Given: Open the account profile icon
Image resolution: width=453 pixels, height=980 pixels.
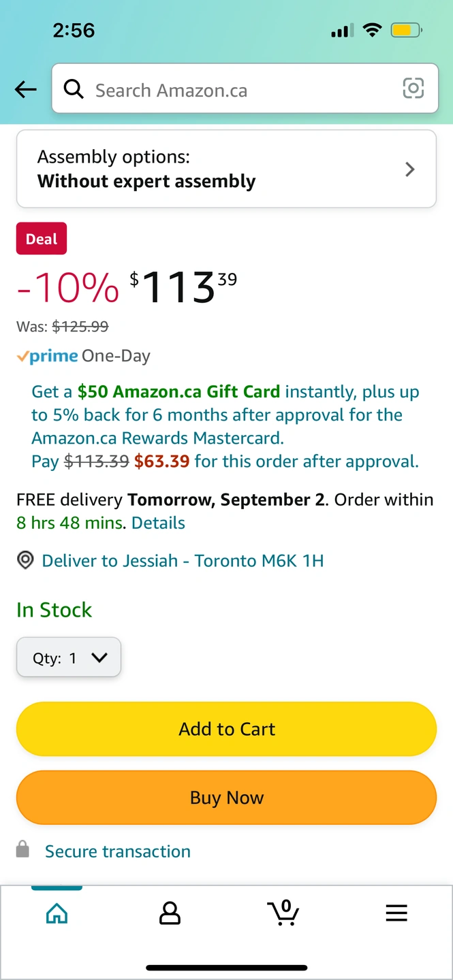Looking at the screenshot, I should coord(170,913).
